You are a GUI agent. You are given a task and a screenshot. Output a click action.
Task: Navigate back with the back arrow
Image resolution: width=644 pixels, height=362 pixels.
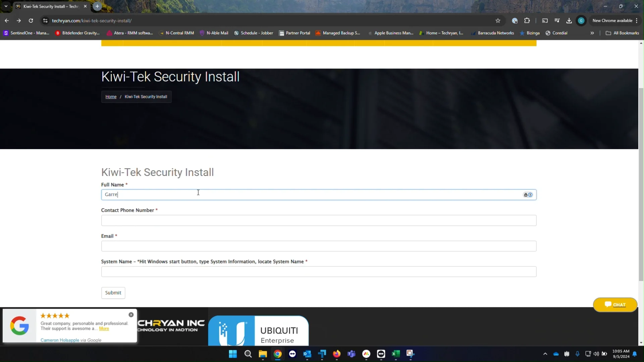coord(7,20)
